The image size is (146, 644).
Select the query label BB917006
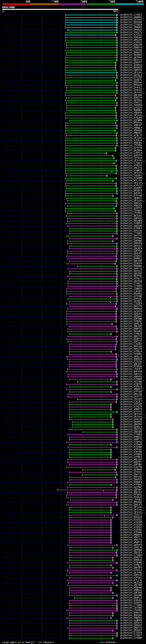pos(8,7)
